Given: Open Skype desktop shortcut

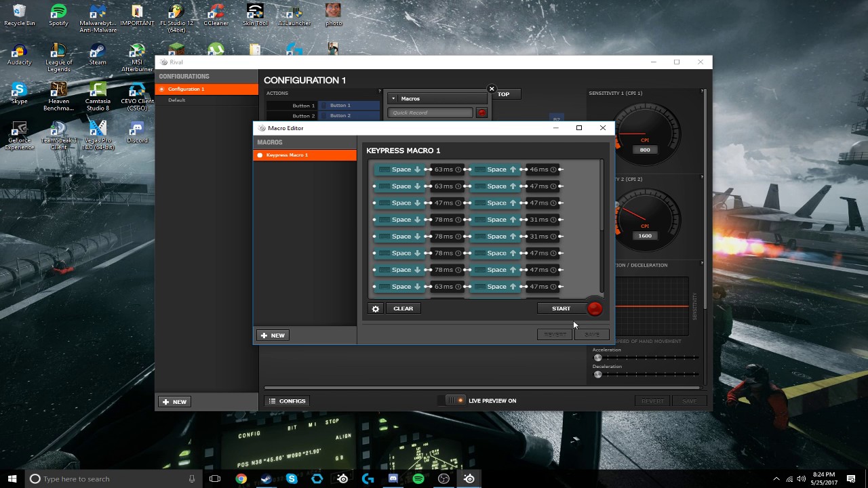Looking at the screenshot, I should (x=19, y=94).
